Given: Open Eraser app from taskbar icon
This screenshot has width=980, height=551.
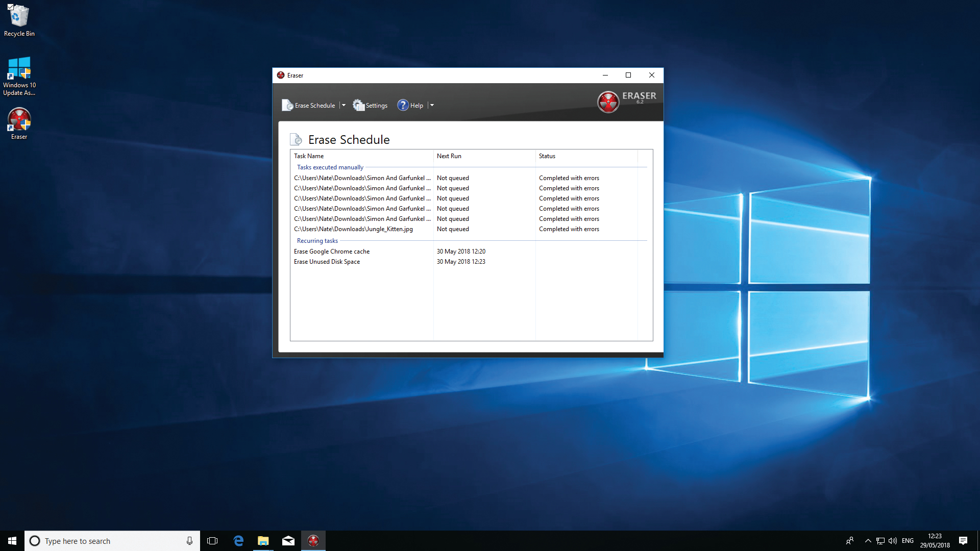Looking at the screenshot, I should pos(312,540).
